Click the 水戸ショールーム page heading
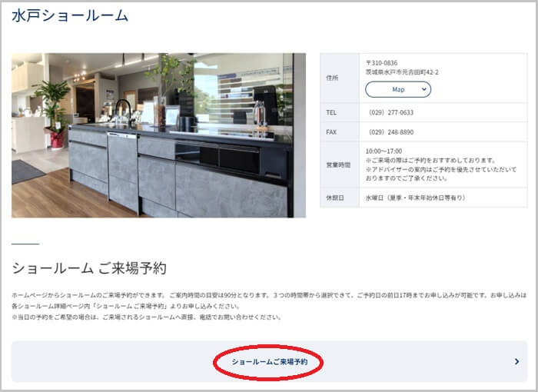 coord(70,15)
